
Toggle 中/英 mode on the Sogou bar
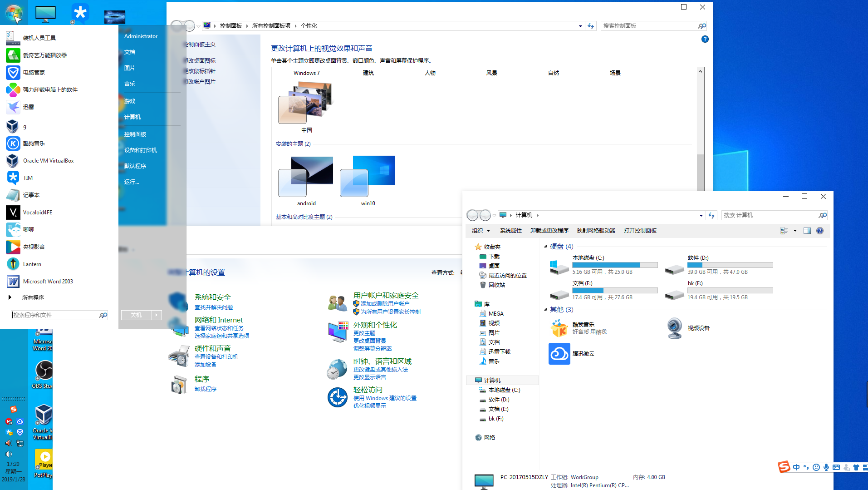796,467
